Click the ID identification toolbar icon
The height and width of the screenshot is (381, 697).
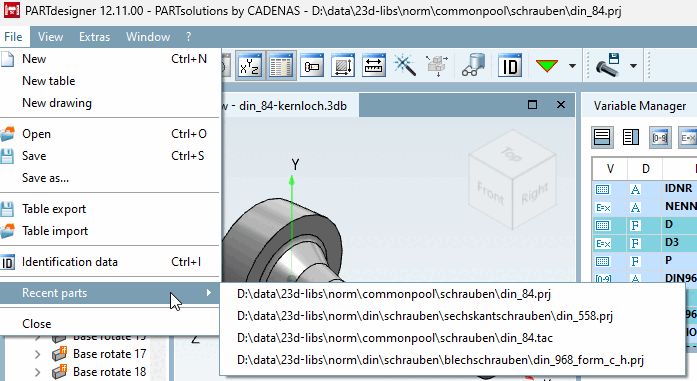coord(510,66)
